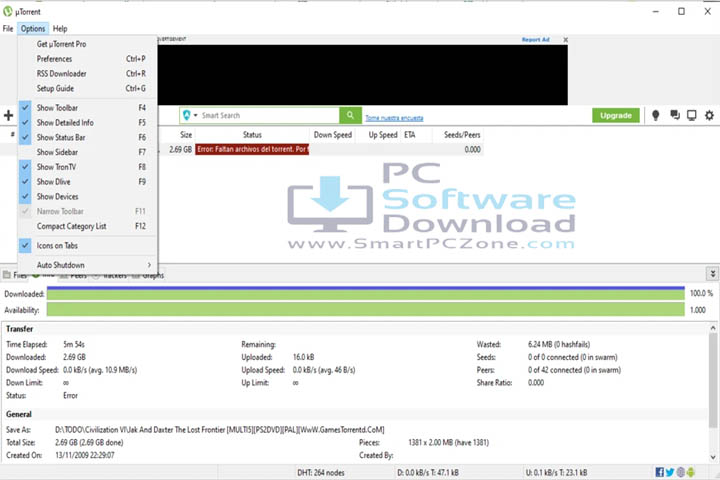Click the green Smart Search magnifier button
The image size is (720, 480).
[350, 115]
